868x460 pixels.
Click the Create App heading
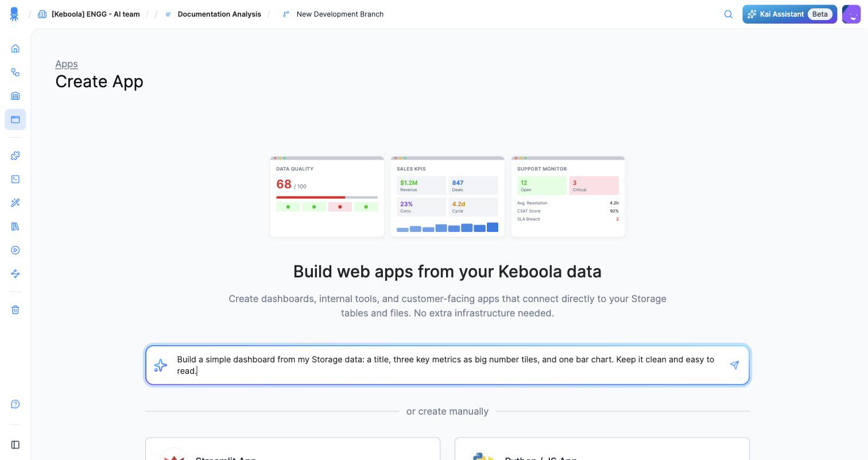click(x=99, y=82)
